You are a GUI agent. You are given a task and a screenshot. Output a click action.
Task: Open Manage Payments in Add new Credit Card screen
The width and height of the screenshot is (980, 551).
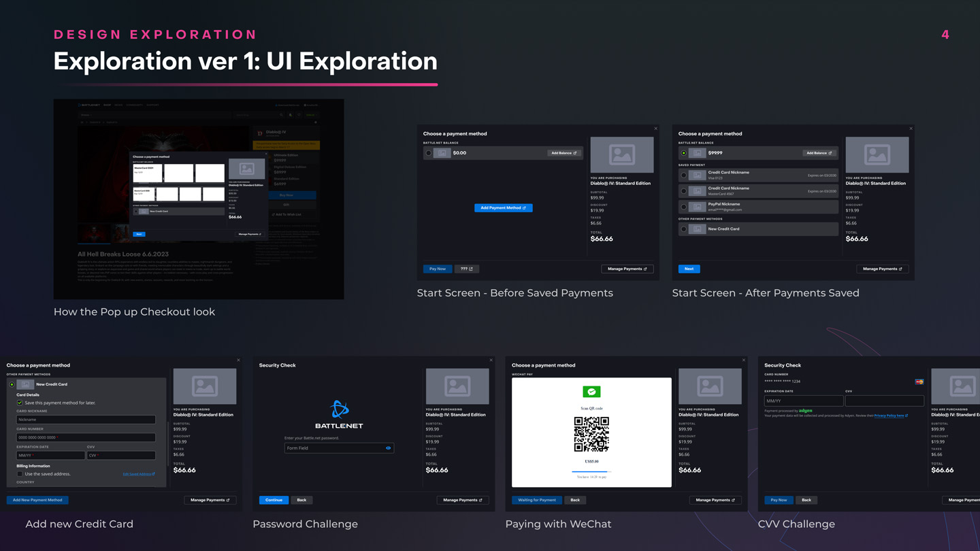coord(210,500)
